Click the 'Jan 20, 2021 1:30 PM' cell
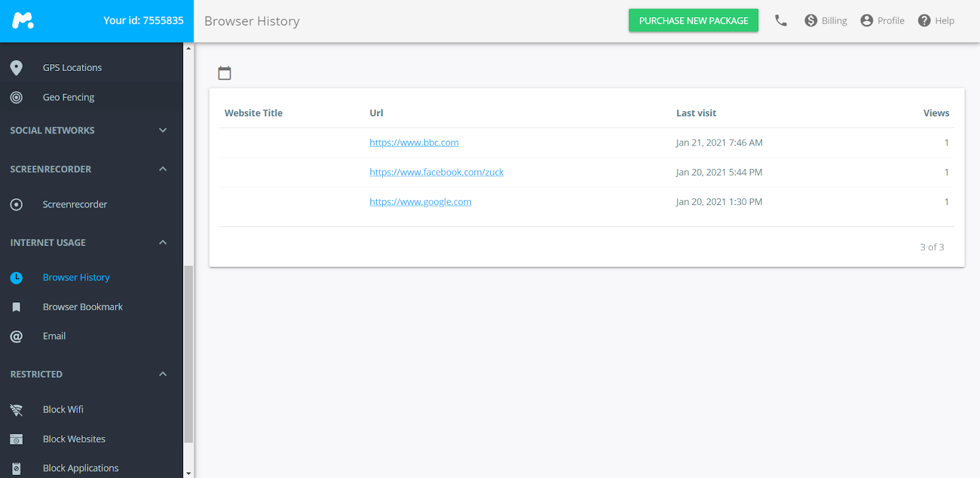 [x=720, y=202]
